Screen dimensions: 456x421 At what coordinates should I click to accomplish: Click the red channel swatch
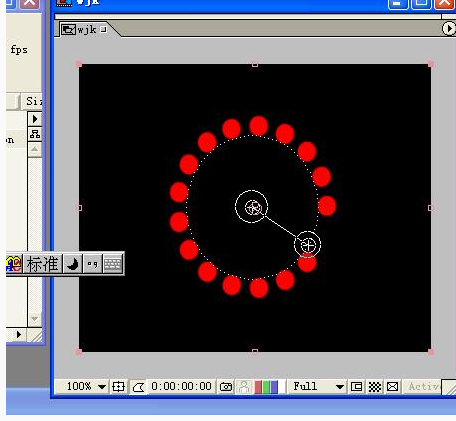point(258,387)
